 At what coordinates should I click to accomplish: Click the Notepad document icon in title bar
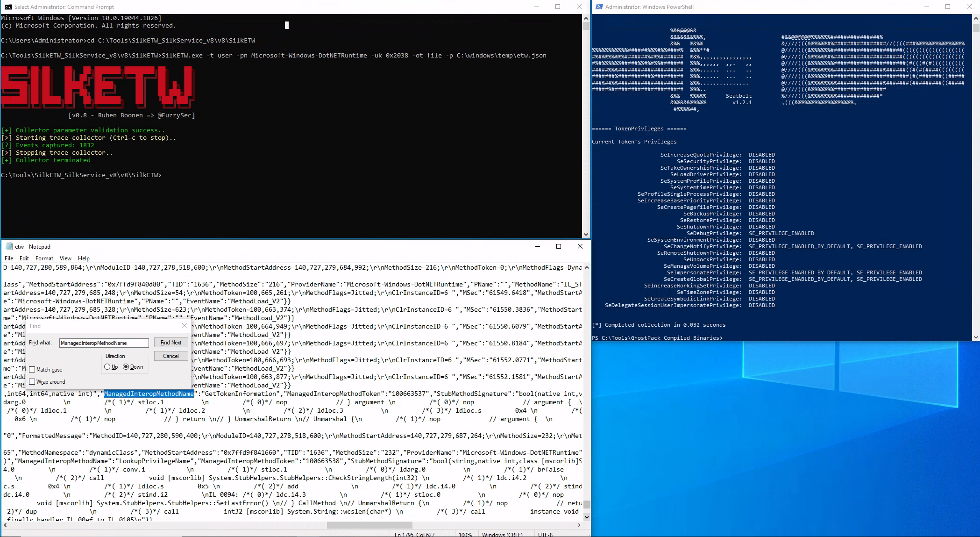pos(9,246)
